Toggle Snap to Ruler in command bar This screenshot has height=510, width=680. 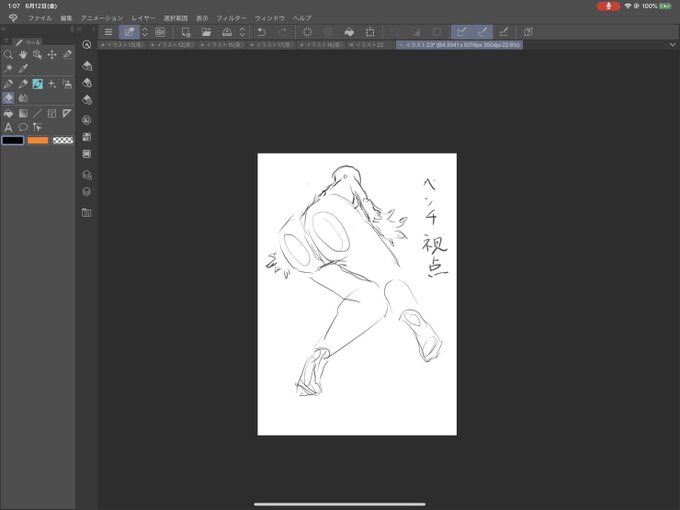coord(461,32)
